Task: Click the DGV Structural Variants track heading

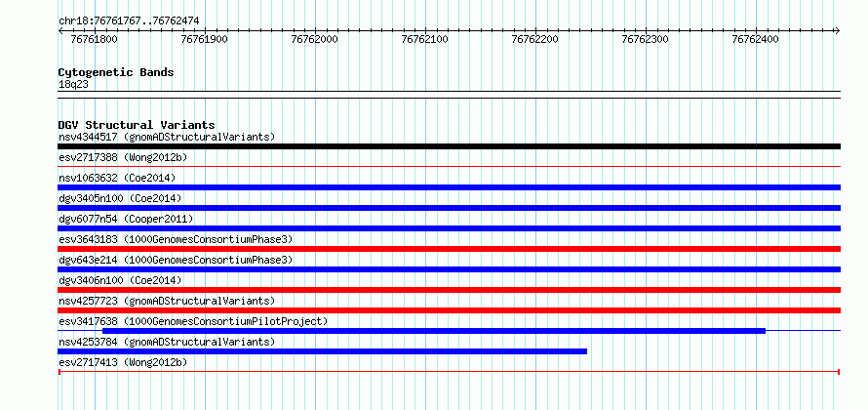Action: click(x=137, y=125)
